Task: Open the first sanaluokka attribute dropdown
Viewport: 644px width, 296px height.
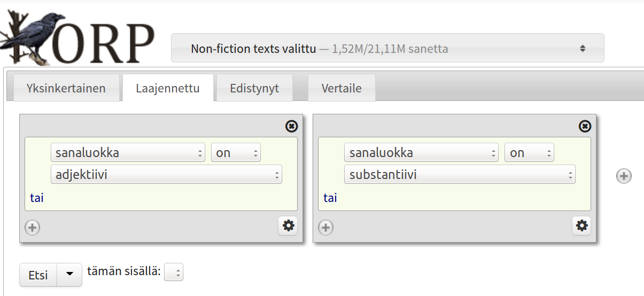Action: (x=128, y=153)
